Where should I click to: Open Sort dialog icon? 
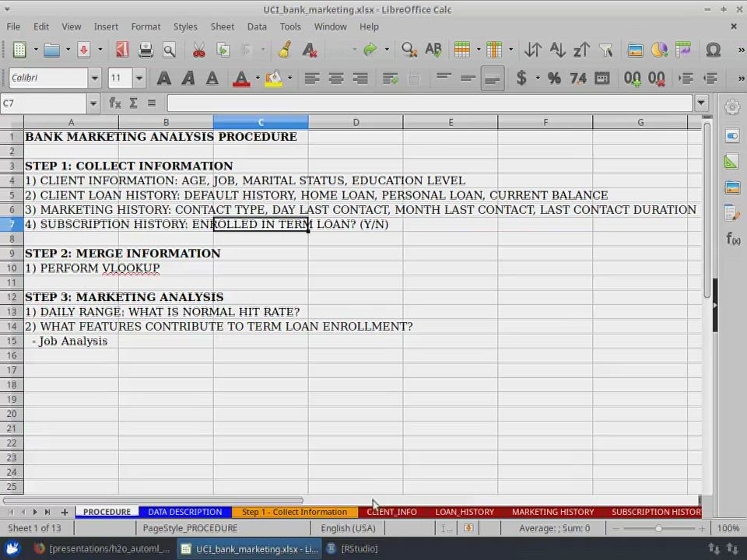532,50
